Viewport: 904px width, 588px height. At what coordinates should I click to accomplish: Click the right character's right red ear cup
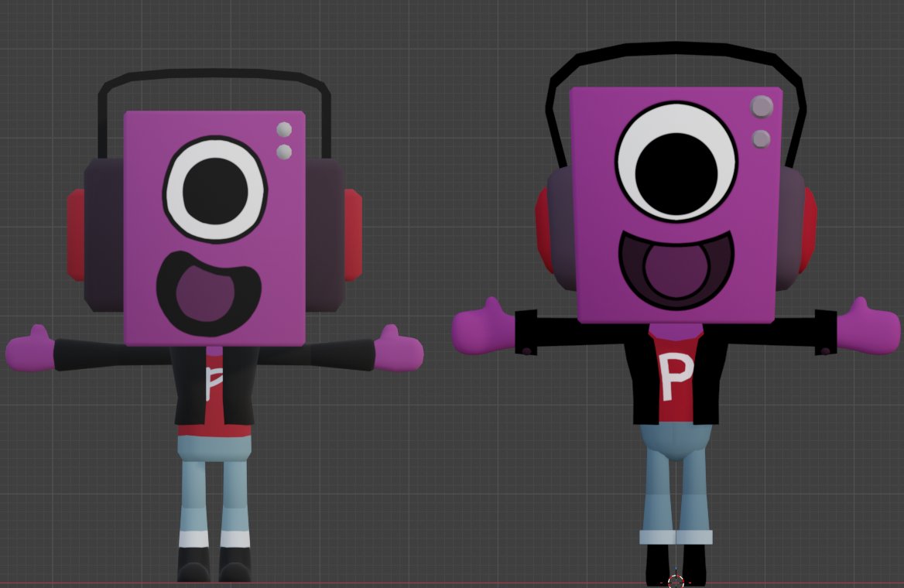[809, 231]
